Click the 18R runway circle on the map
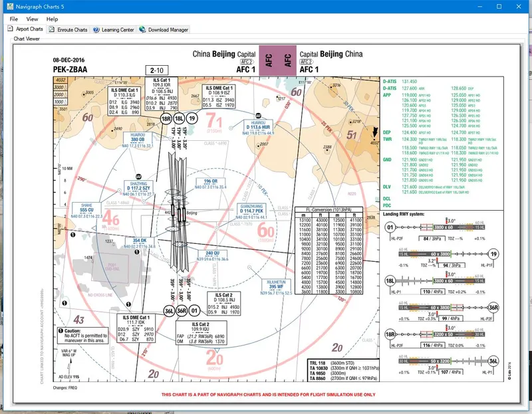Viewport: 532px width, 414px height. coord(166,119)
